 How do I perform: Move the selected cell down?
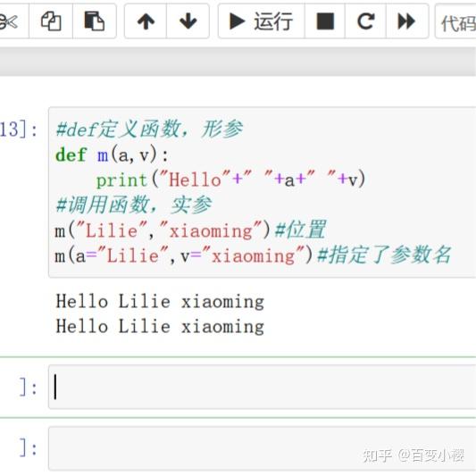coord(188,21)
